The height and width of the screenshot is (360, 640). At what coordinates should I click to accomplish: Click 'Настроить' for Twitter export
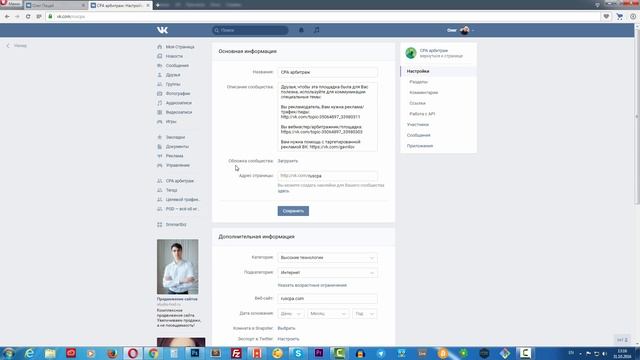pos(288,339)
